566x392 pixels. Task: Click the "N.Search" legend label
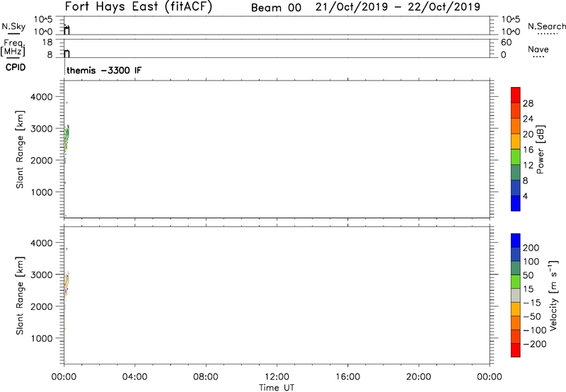546,26
